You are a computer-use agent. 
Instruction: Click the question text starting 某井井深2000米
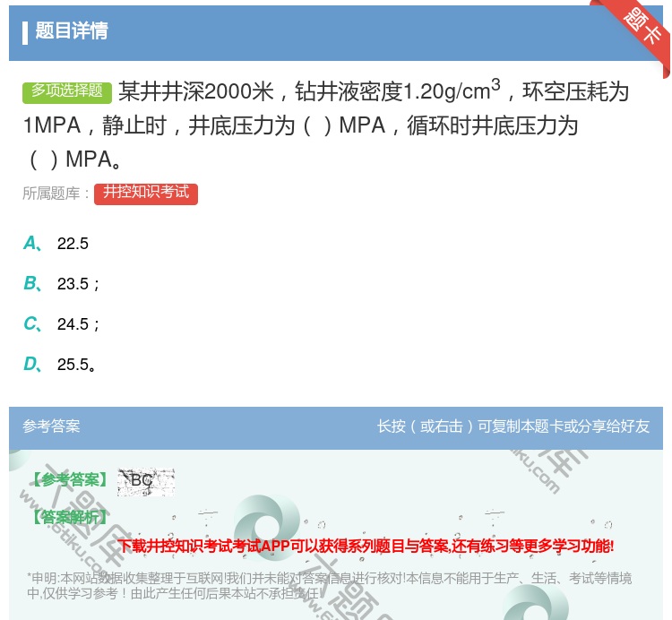click(x=326, y=125)
